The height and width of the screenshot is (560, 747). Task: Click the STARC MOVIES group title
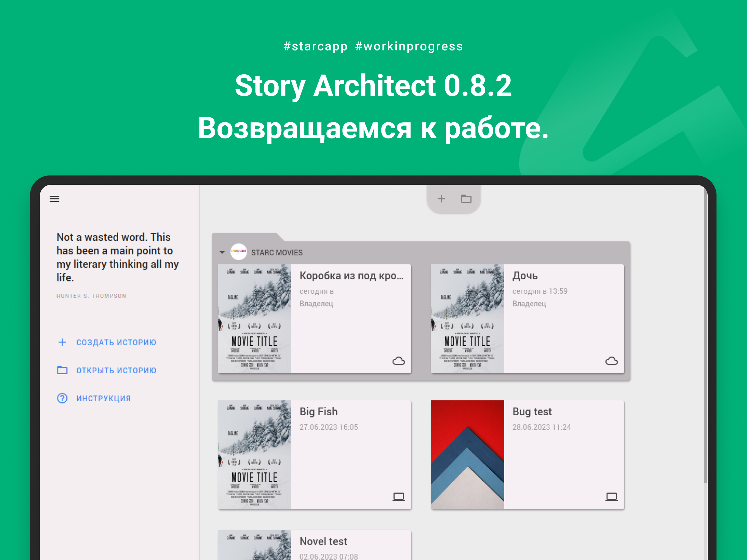pos(277,253)
